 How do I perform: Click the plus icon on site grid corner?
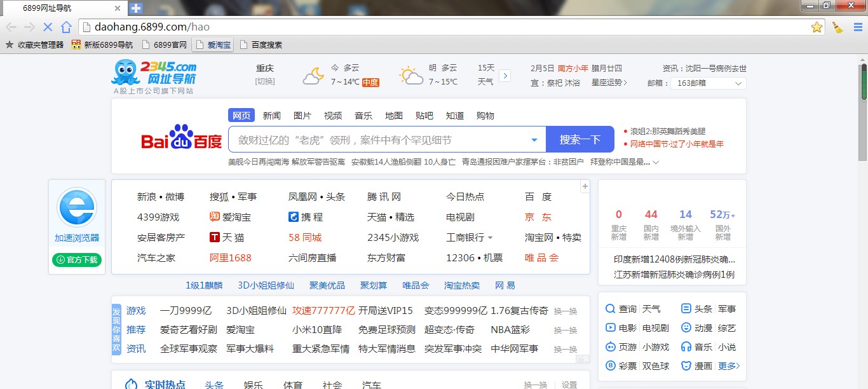585,186
